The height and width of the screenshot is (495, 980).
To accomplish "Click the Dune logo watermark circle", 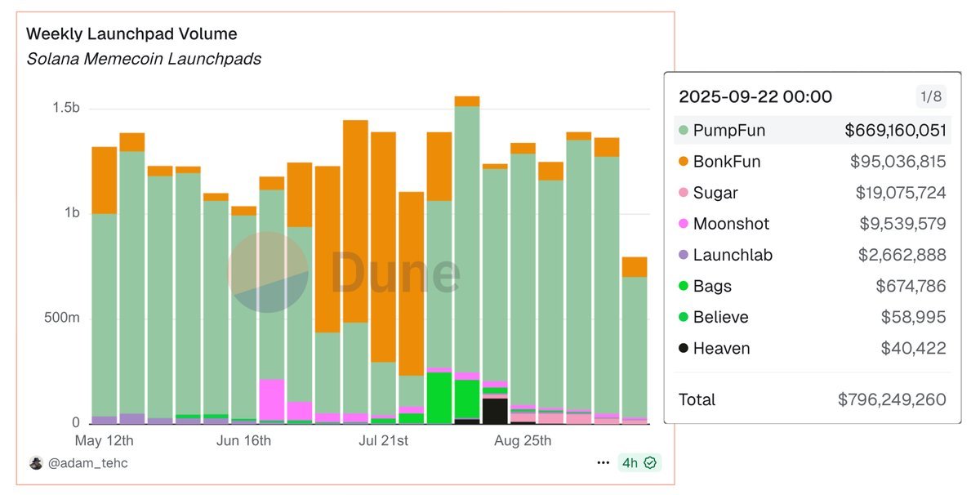I will [x=268, y=273].
